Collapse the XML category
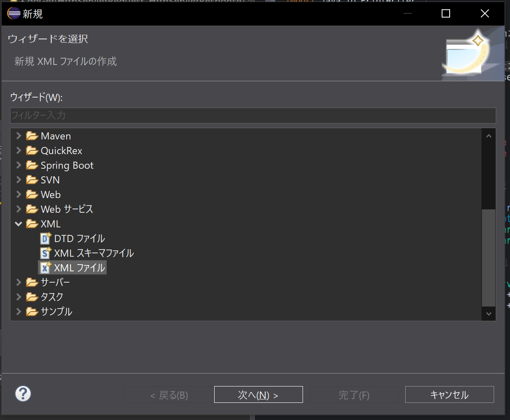This screenshot has height=420, width=510. point(18,224)
